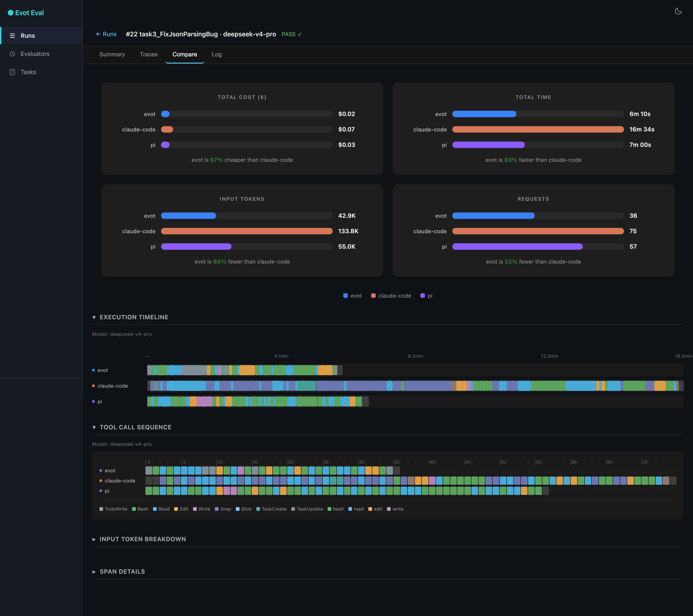The height and width of the screenshot is (616, 693).
Task: Open the Evaluators sidebar item
Action: click(x=41, y=54)
